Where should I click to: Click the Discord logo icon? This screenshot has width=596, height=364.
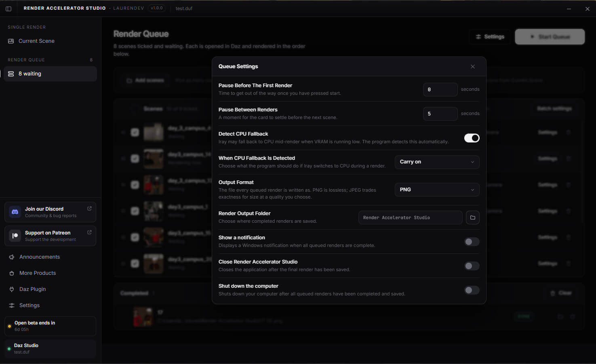coord(15,212)
